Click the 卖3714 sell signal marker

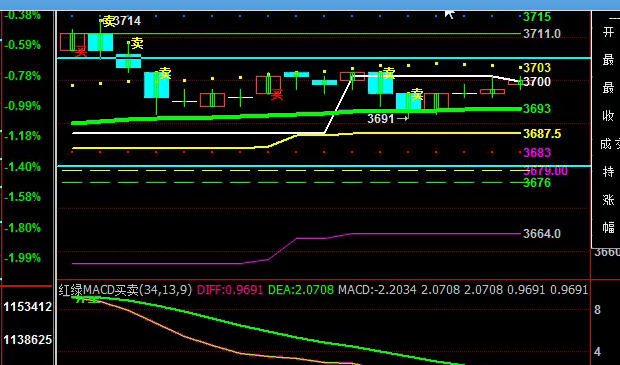coord(121,21)
